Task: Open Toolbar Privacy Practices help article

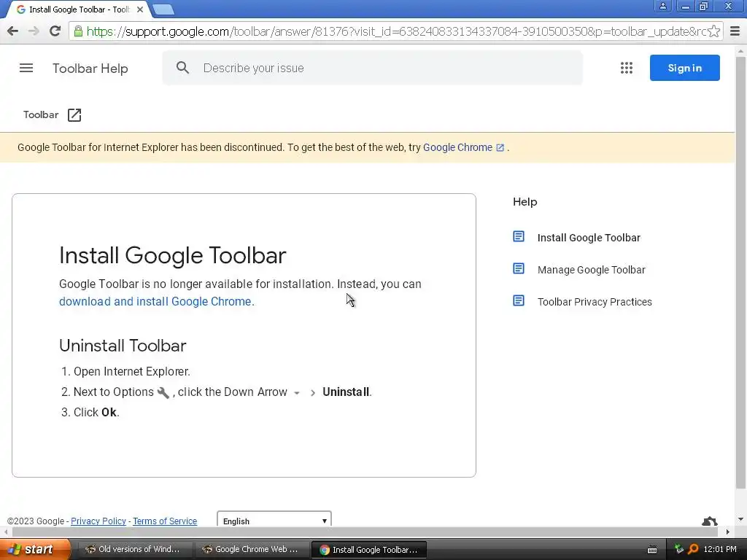Action: tap(595, 302)
